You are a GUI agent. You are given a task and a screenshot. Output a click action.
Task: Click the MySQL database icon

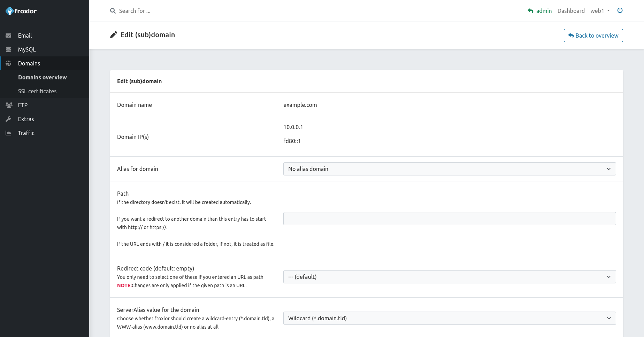(8, 49)
